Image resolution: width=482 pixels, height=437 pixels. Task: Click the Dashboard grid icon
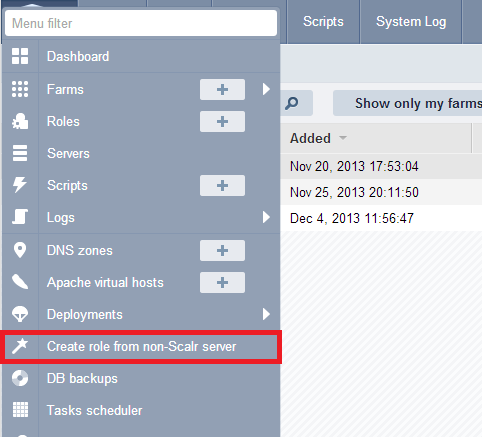pos(20,56)
